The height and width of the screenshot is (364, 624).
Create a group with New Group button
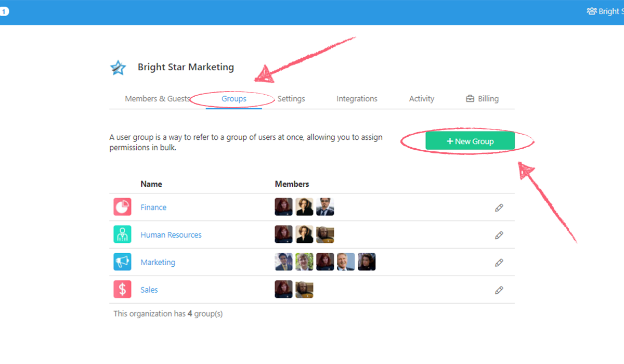click(470, 141)
